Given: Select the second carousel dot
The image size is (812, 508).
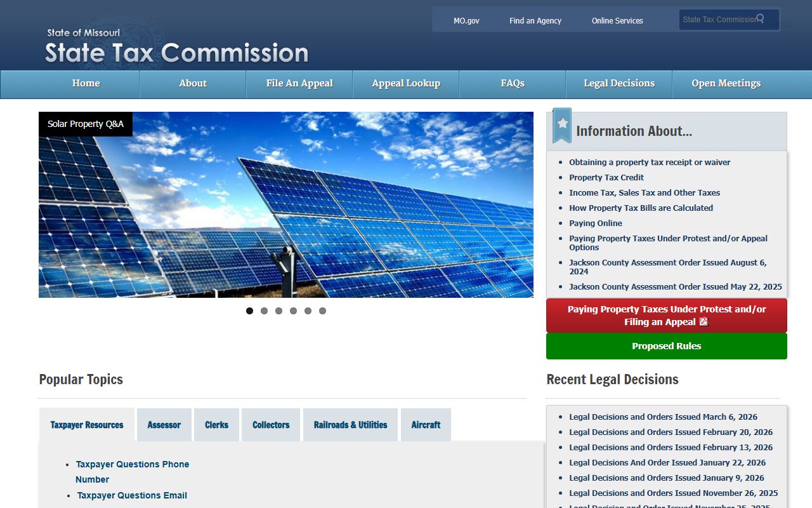Looking at the screenshot, I should pos(264,311).
